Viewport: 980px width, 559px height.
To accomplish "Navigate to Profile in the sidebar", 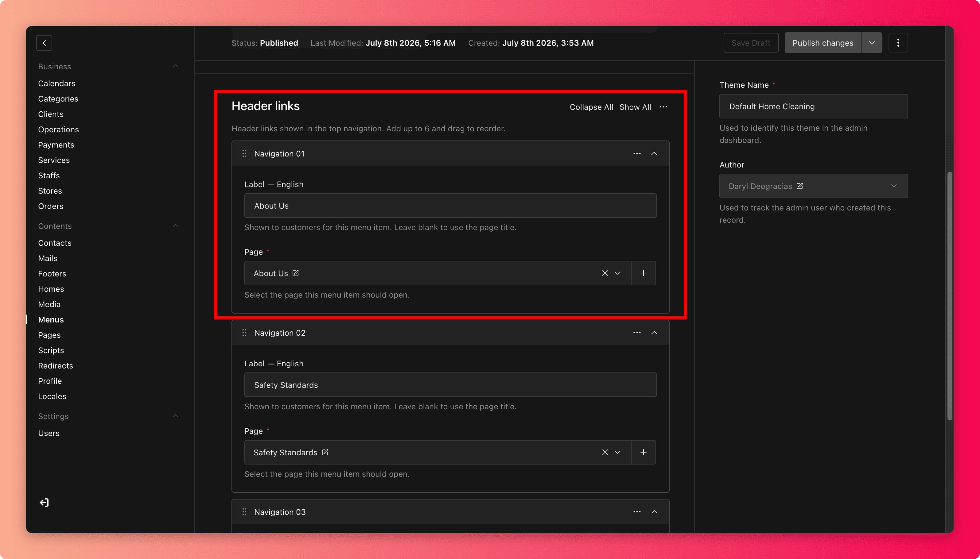I will (50, 381).
